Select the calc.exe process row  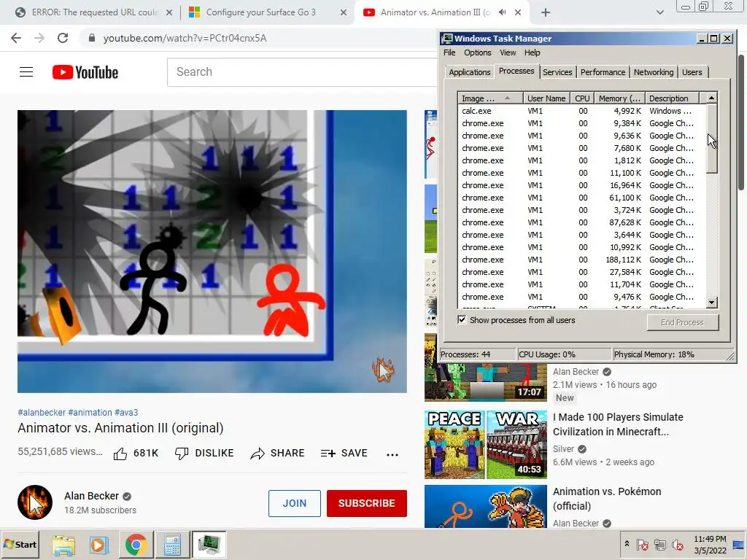click(581, 111)
